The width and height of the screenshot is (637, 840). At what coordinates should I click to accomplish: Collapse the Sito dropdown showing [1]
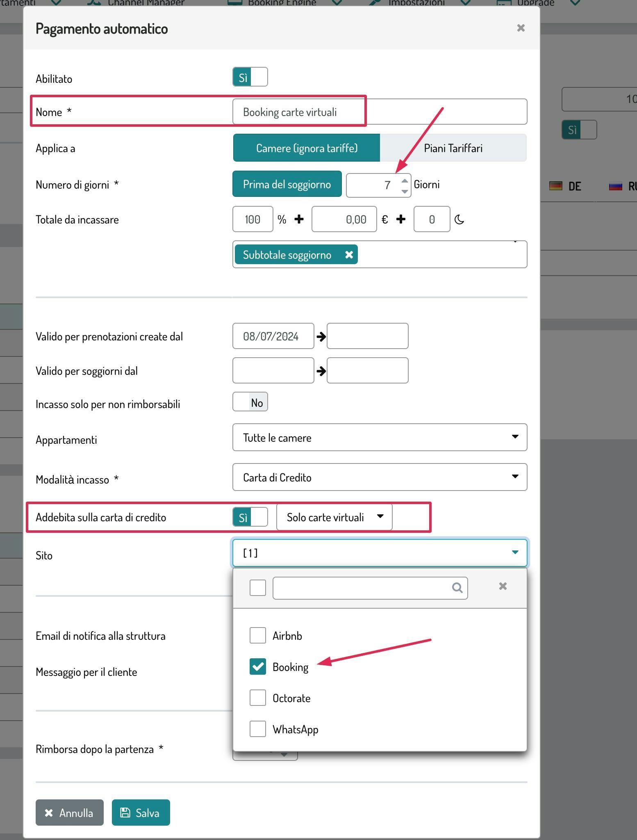tap(380, 553)
